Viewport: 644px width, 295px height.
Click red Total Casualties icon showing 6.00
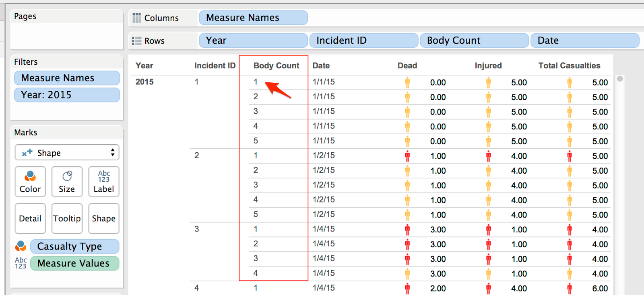(x=570, y=288)
